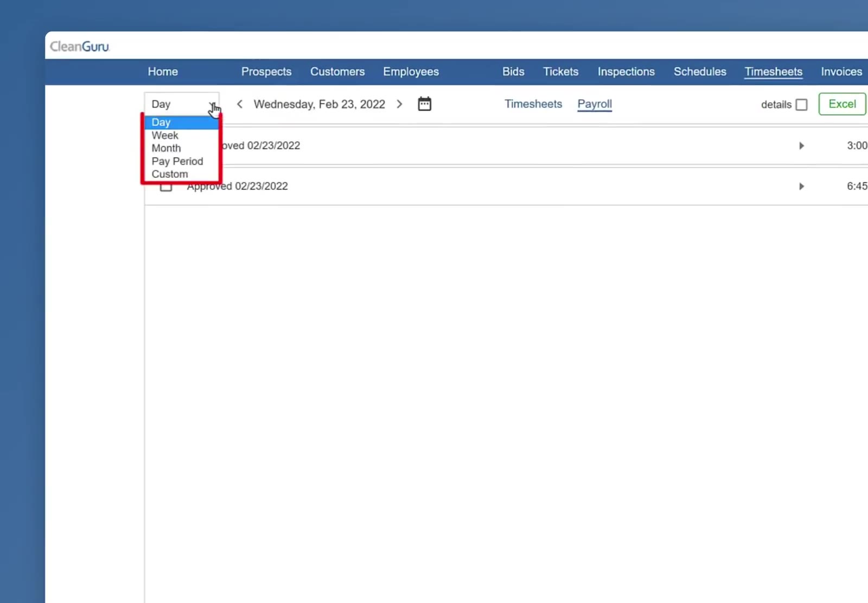Switch to the Payroll sub-tab

click(x=595, y=104)
